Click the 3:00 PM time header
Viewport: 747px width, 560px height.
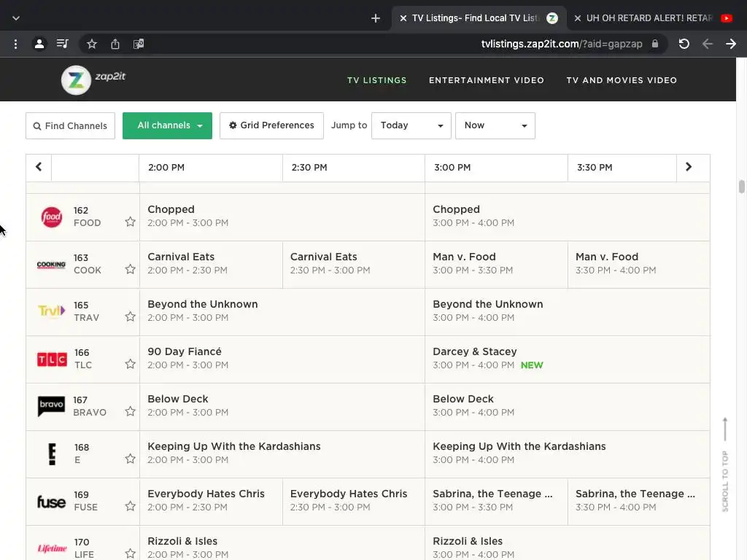point(496,168)
